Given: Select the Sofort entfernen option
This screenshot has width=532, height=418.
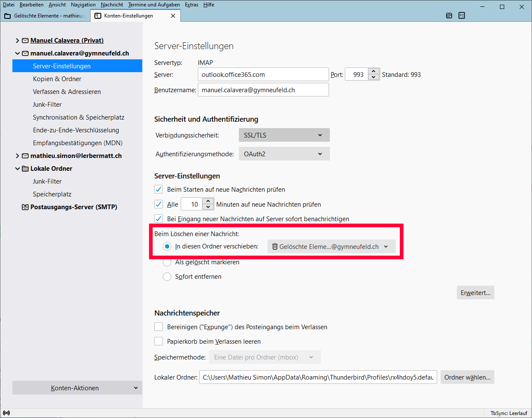Looking at the screenshot, I should (x=167, y=277).
